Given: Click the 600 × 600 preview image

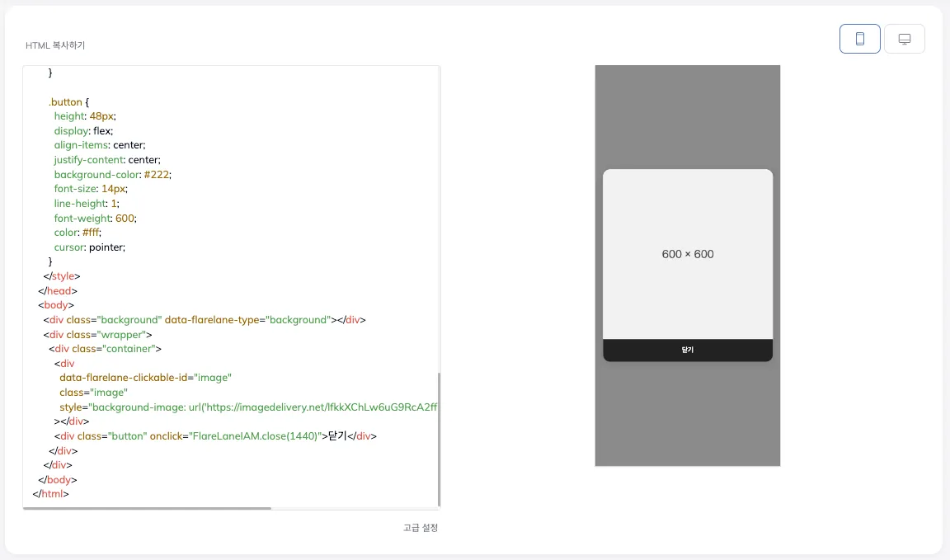Looking at the screenshot, I should (x=688, y=255).
